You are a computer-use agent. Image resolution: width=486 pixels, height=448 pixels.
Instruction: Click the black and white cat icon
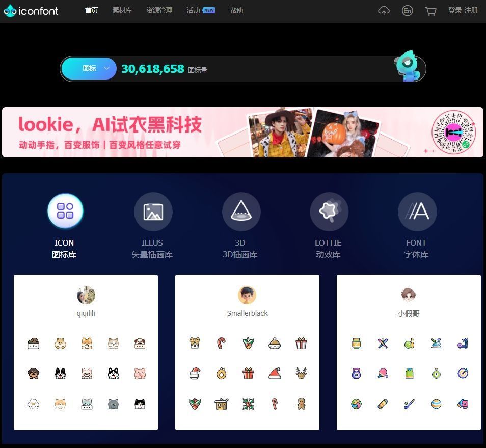coord(140,404)
